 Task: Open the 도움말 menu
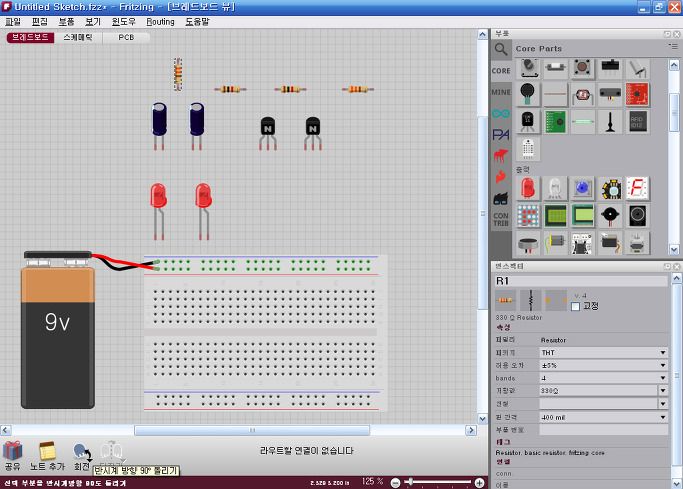coord(197,21)
